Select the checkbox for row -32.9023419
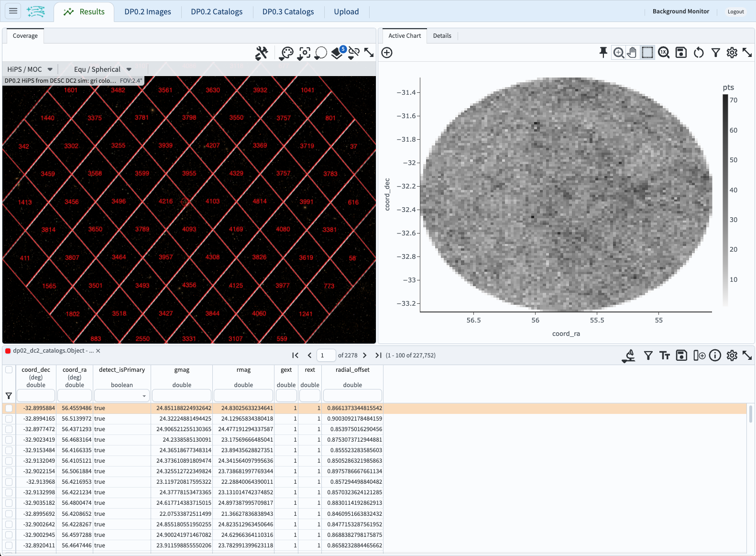This screenshot has width=756, height=556. tap(9, 440)
